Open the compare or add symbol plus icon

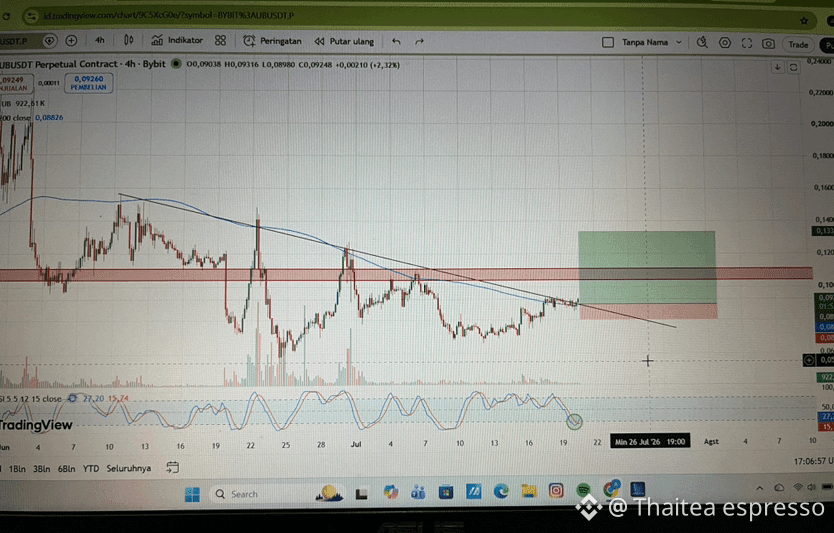(71, 40)
